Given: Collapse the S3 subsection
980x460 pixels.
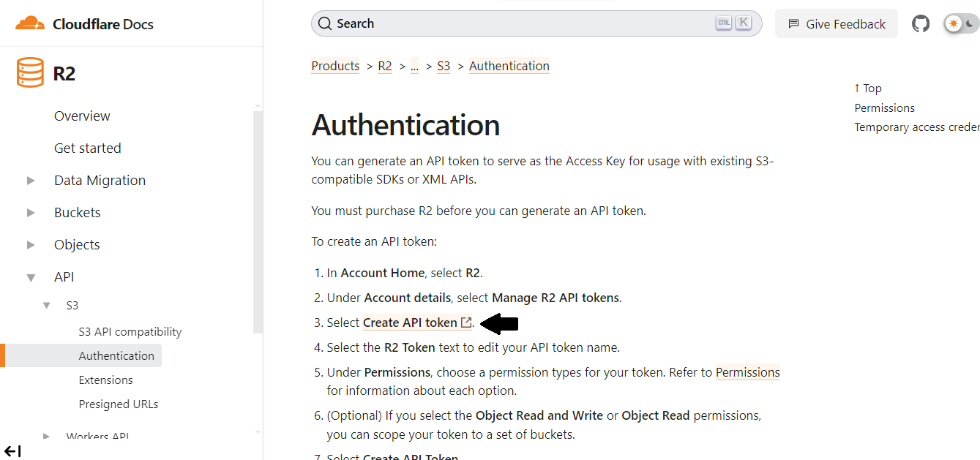Looking at the screenshot, I should [47, 306].
